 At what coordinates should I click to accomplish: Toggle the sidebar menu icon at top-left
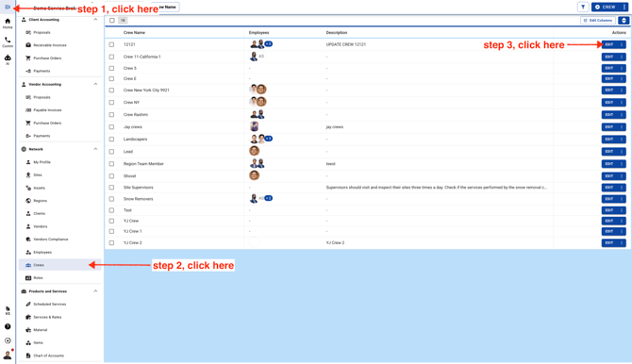coord(8,8)
